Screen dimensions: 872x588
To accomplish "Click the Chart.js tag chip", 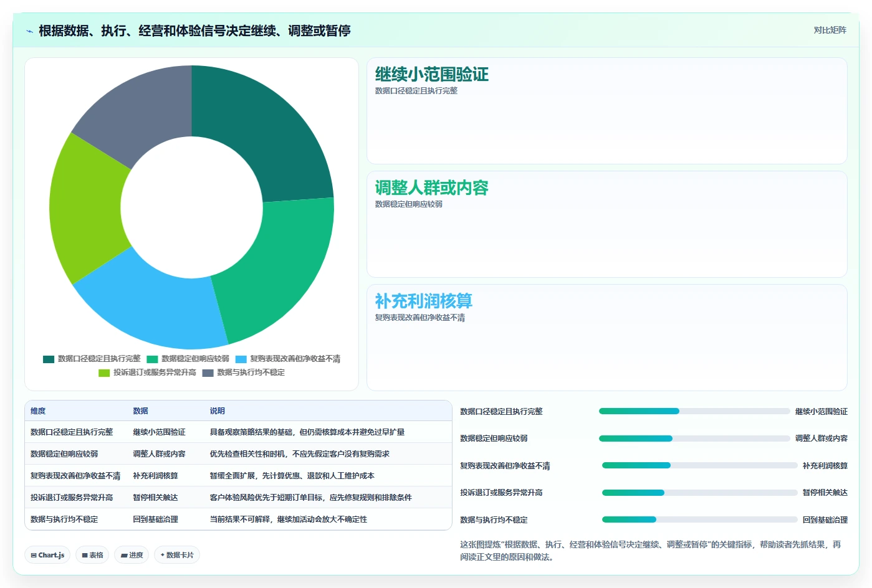I will click(47, 555).
